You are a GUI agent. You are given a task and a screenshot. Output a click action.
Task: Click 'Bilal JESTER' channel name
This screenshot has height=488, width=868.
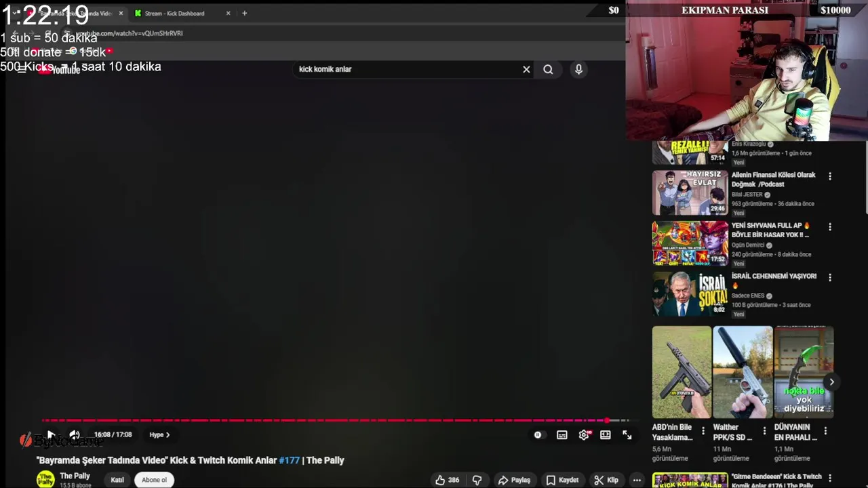(747, 195)
